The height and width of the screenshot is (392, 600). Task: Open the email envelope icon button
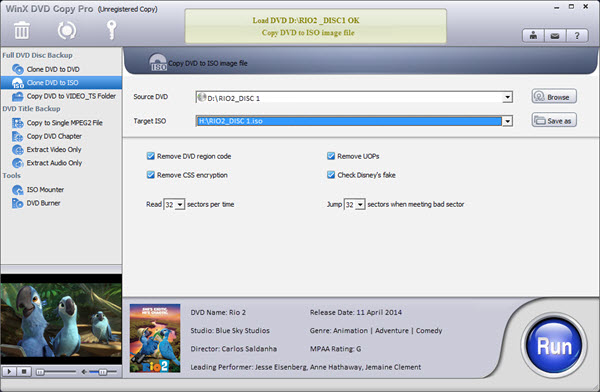point(555,36)
